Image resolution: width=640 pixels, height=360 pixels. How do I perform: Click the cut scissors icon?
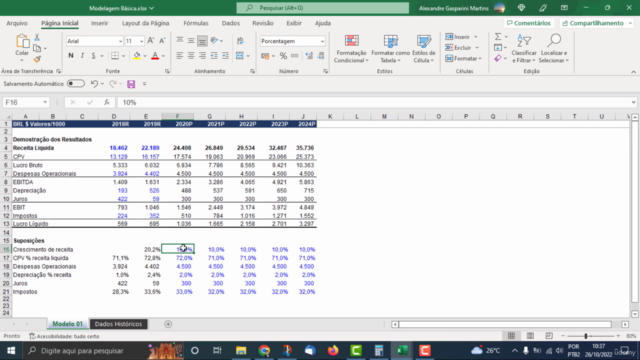[37, 38]
